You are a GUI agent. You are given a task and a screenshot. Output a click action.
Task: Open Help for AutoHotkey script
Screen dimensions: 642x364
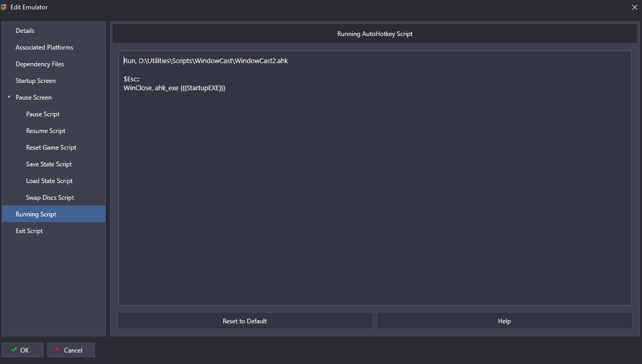pos(504,321)
